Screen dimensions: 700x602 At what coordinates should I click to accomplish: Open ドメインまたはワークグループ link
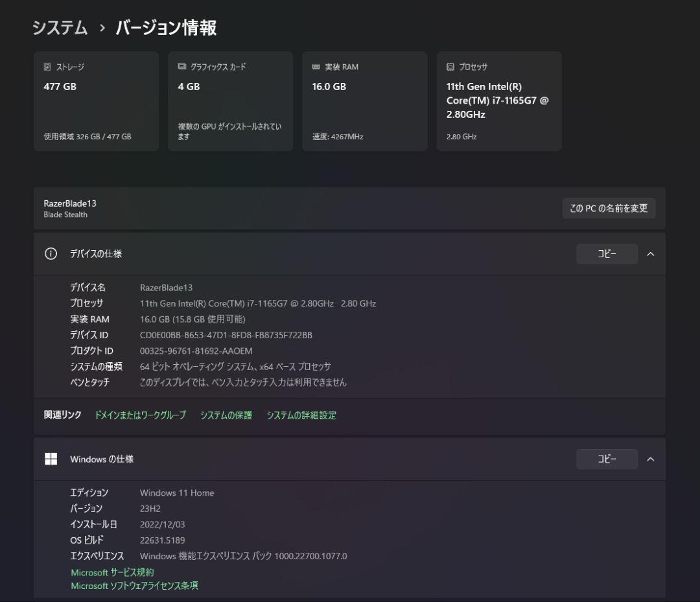tap(139, 415)
